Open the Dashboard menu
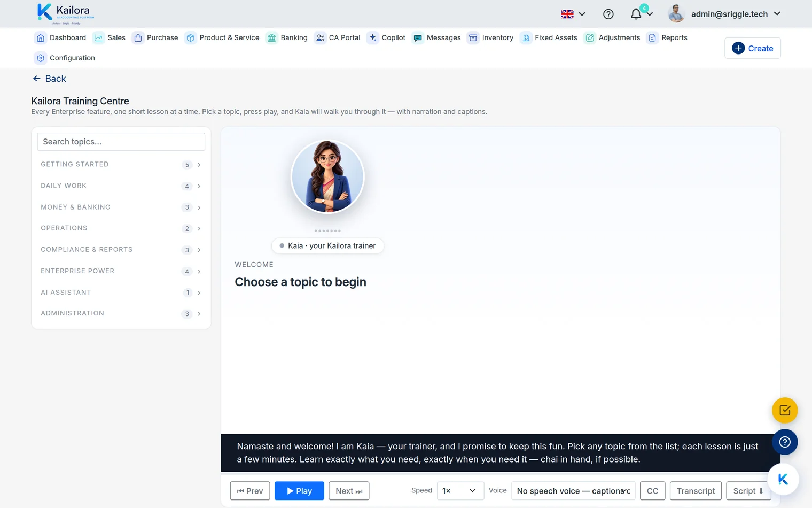This screenshot has height=508, width=812. pos(60,37)
